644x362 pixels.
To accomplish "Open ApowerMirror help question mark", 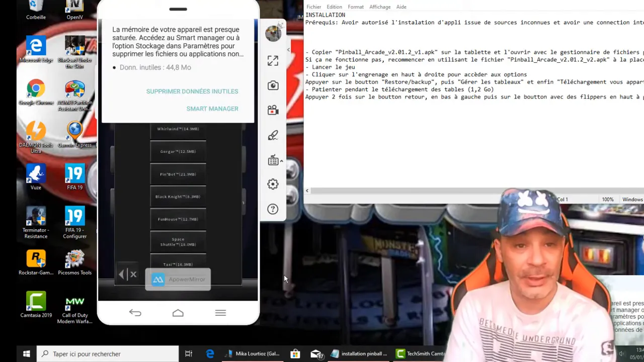I will [273, 209].
